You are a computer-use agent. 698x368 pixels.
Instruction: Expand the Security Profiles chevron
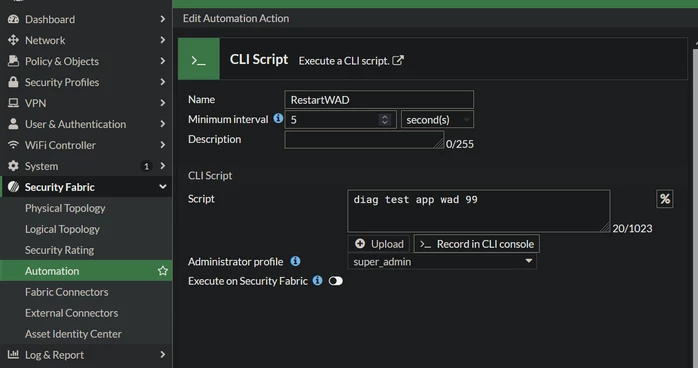coord(162,82)
